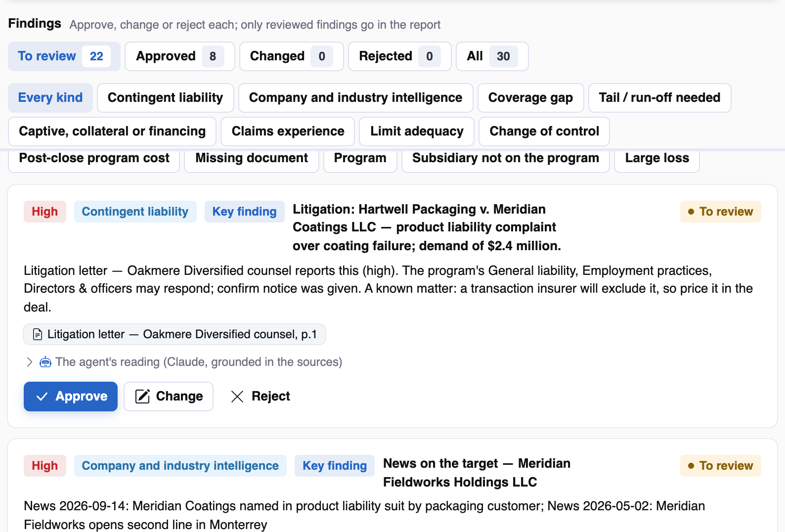Expand the agent's reading chevron

coord(29,362)
